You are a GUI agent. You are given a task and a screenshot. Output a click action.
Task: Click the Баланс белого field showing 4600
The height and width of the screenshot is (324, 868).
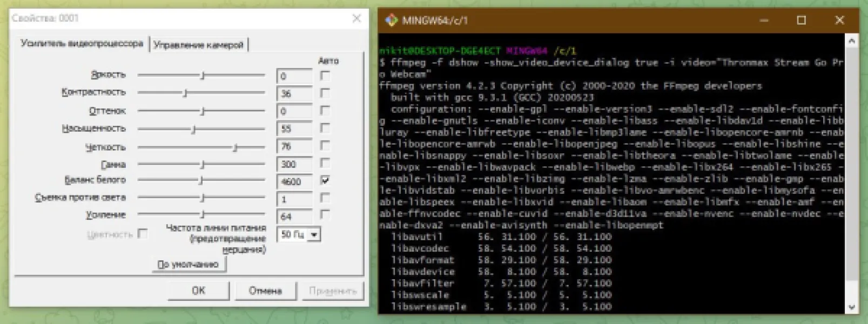[294, 182]
